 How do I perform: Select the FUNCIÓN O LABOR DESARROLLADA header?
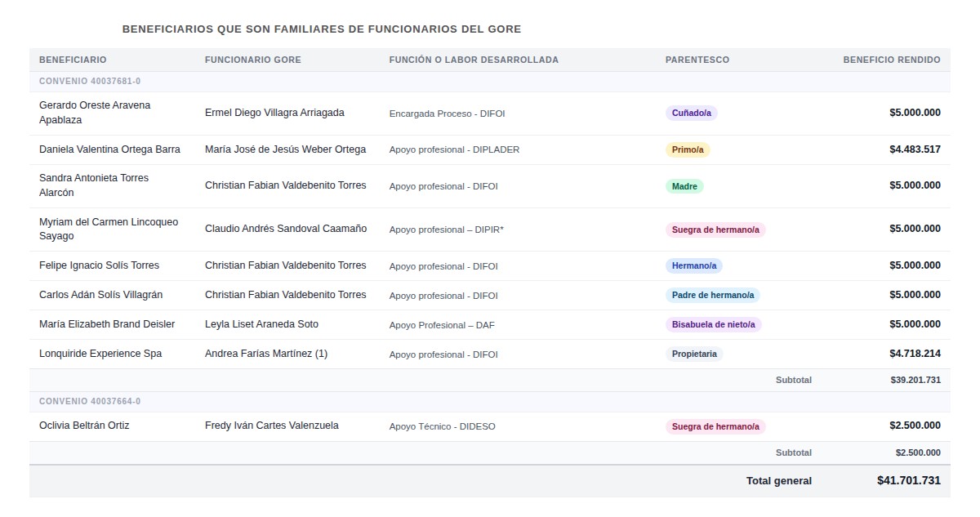(x=474, y=60)
